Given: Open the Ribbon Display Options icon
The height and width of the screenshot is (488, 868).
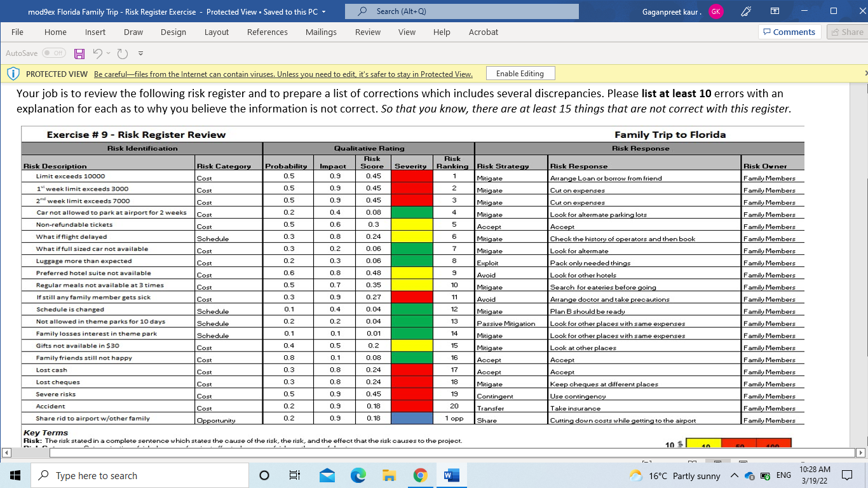Looking at the screenshot, I should point(775,11).
